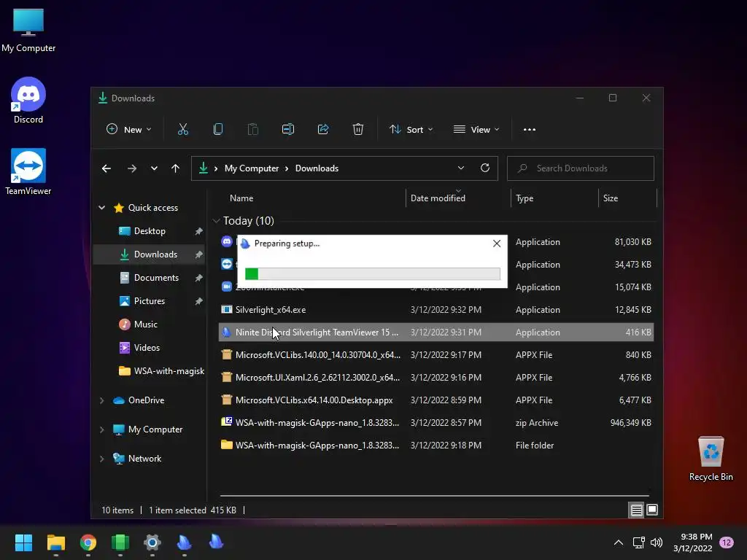The image size is (747, 560).
Task: Click My Computer in address breadcrumb
Action: (x=252, y=168)
